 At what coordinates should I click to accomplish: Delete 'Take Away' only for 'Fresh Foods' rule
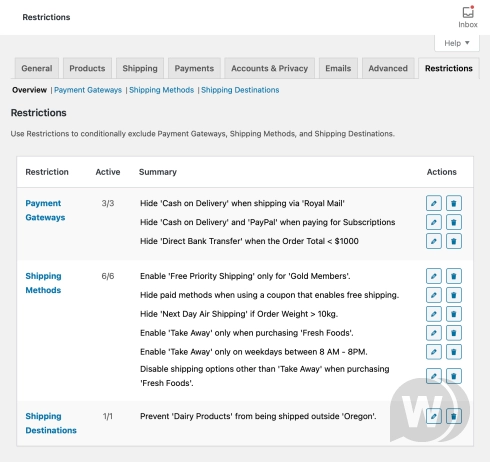point(454,333)
